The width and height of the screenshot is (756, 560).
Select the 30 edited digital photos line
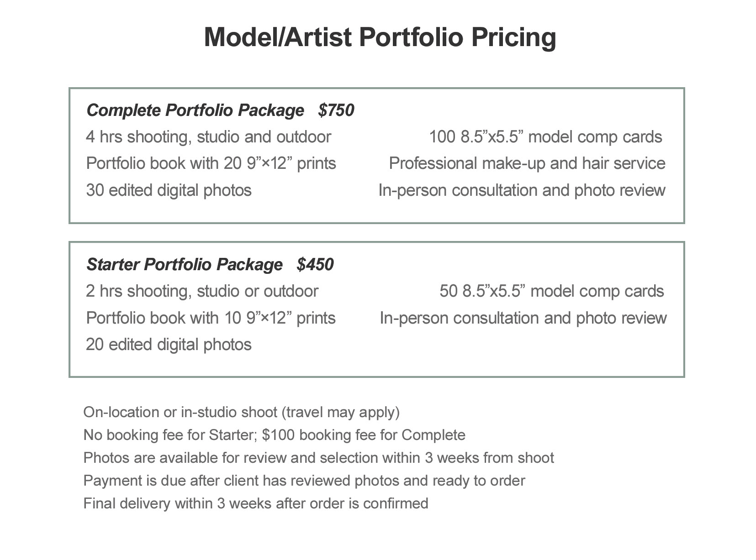point(169,190)
